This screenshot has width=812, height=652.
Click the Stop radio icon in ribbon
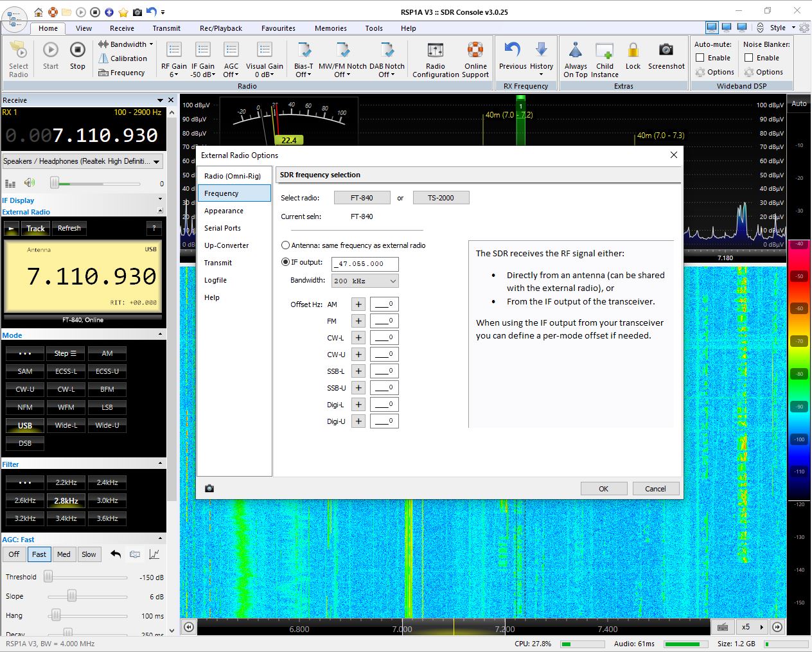(77, 51)
